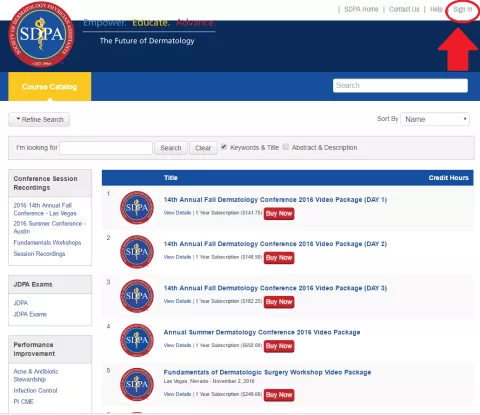This screenshot has width=480, height=415.
Task: Focus the header Search field
Action: [400, 86]
